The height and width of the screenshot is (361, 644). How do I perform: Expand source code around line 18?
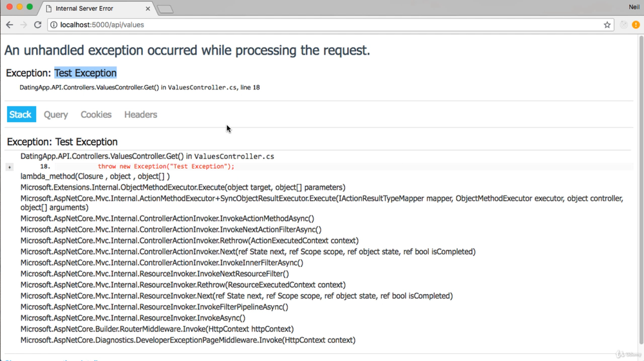10,167
